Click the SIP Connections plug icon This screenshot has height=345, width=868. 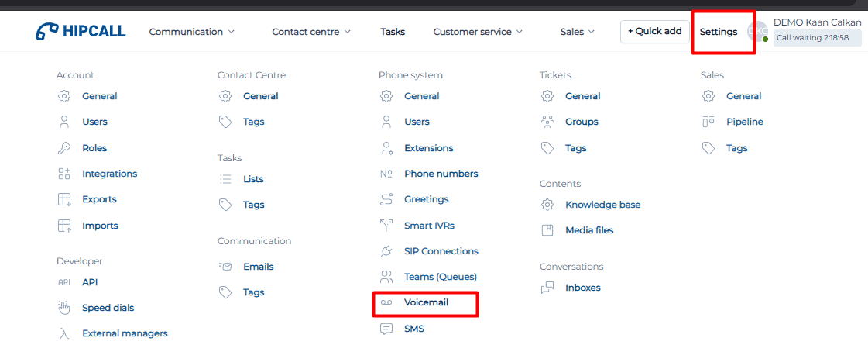(x=386, y=251)
